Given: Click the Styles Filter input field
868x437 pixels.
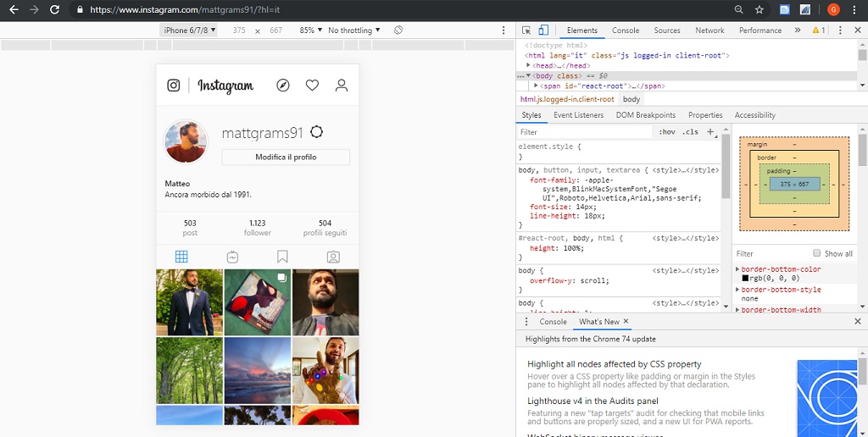Looking at the screenshot, I should click(x=585, y=132).
